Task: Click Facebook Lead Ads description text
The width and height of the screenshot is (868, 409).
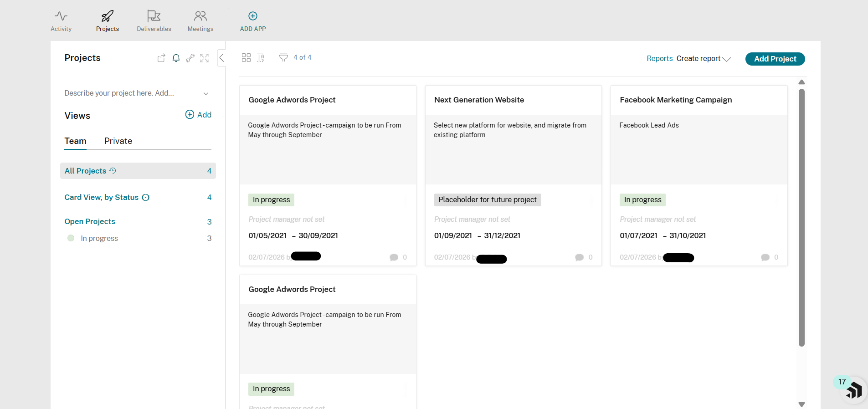Action: pos(649,125)
